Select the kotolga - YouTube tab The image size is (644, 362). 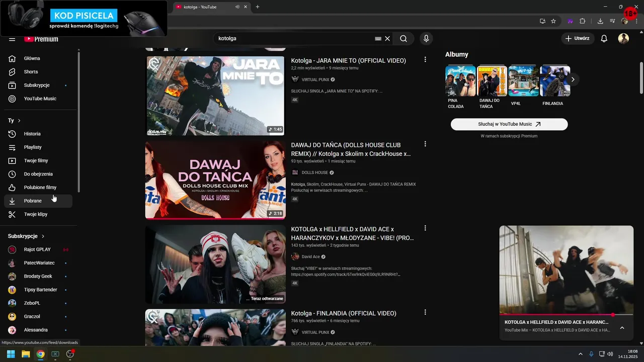coord(211,7)
